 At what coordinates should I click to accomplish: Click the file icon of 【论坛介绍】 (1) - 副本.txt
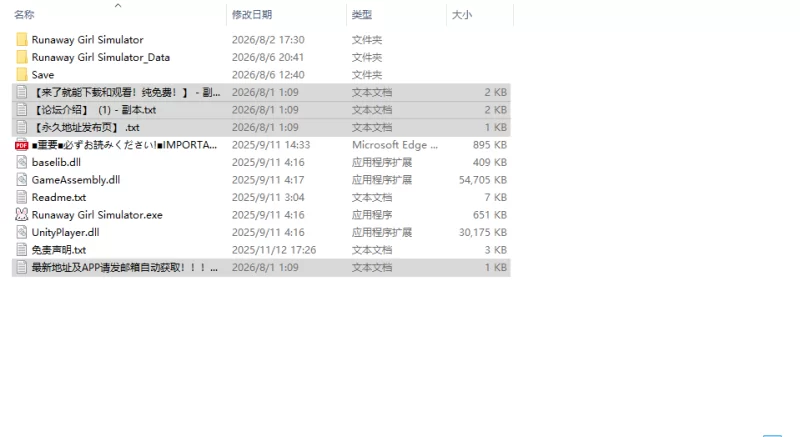click(x=21, y=110)
